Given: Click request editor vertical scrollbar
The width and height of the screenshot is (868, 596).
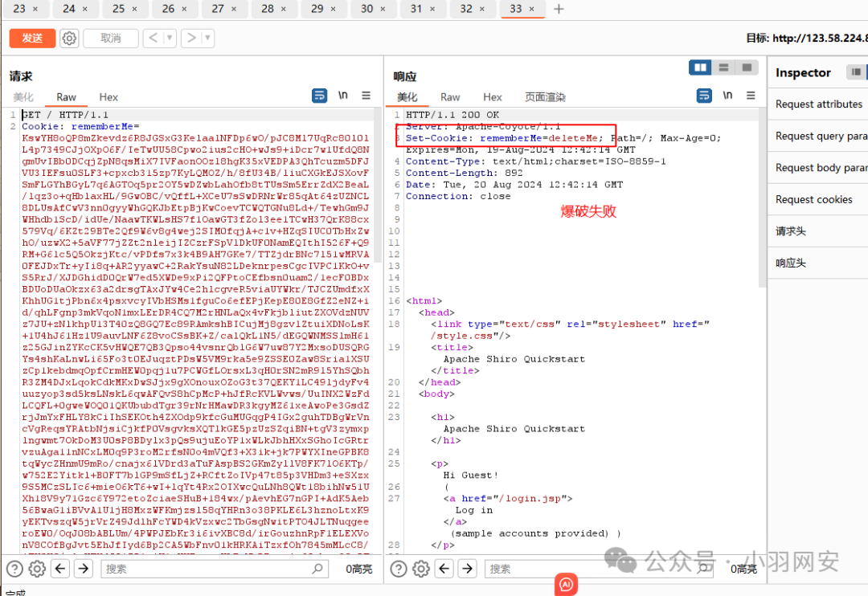Looking at the screenshot, I should [378, 186].
